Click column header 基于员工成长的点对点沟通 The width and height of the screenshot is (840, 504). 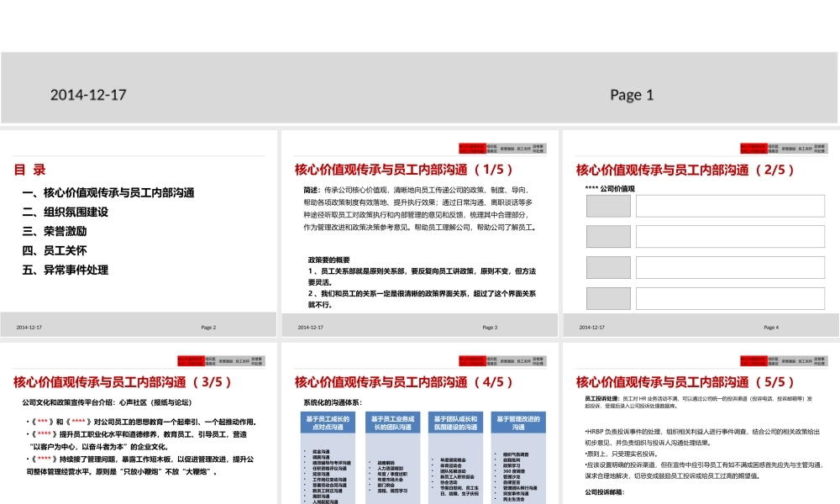click(328, 423)
